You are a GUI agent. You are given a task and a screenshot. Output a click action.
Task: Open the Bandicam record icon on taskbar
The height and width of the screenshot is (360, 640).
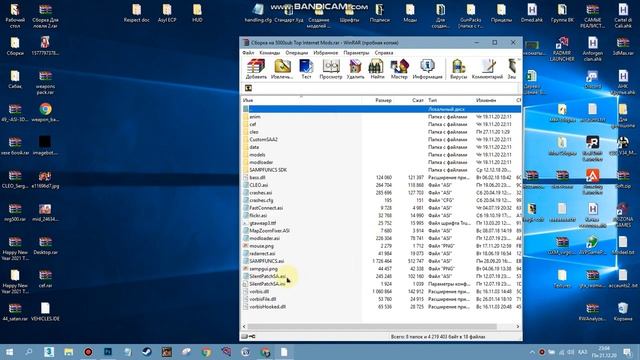pyautogui.click(x=88, y=352)
